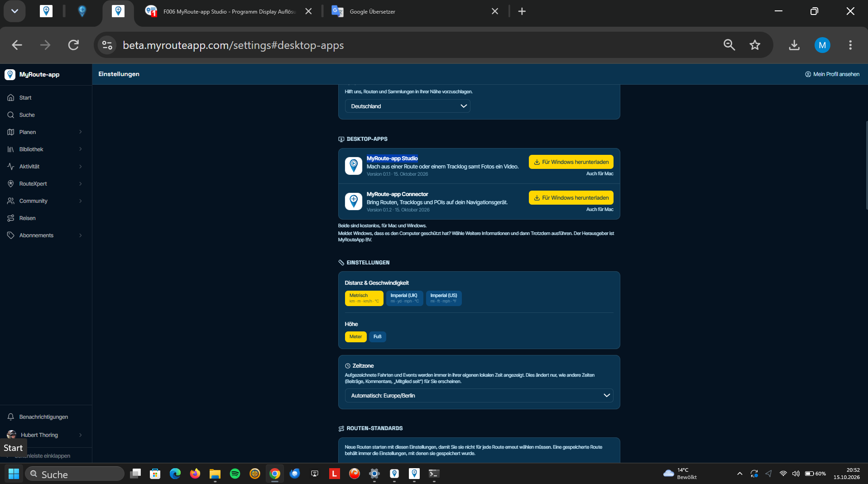Click Mein Profil ansehen link
The image size is (868, 484).
(832, 74)
